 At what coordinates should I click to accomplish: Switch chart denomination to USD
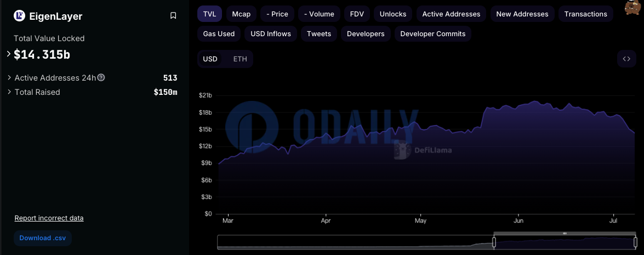tap(210, 59)
